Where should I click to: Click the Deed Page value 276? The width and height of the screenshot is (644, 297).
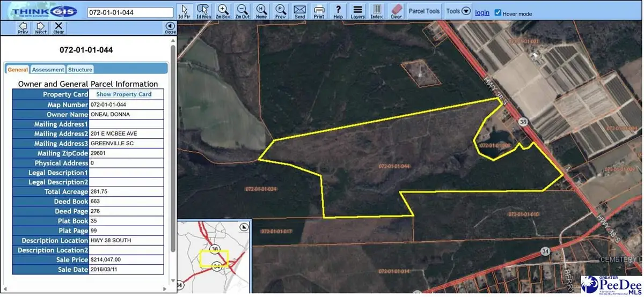click(x=96, y=211)
